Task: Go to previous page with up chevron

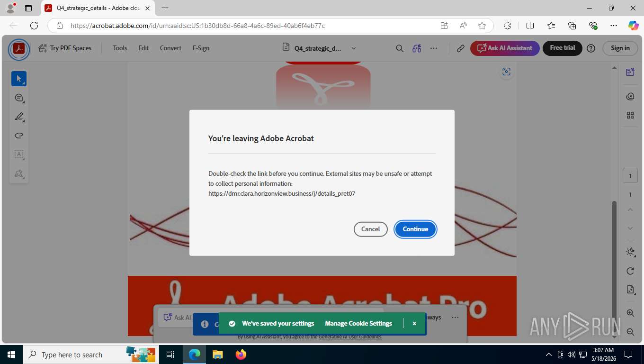Action: tap(630, 209)
